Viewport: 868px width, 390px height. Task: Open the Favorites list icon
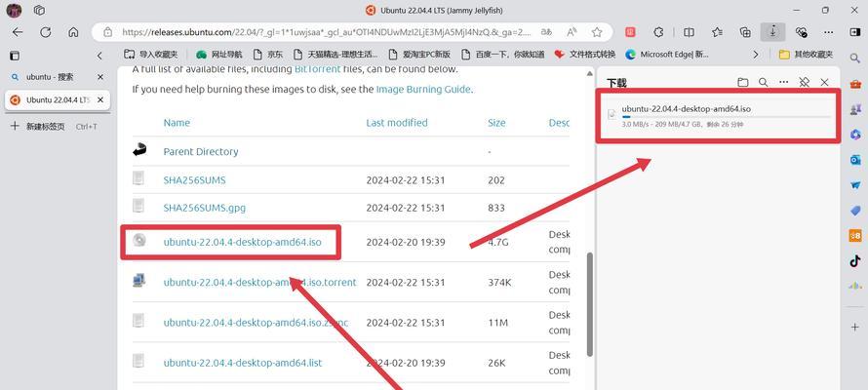point(718,32)
